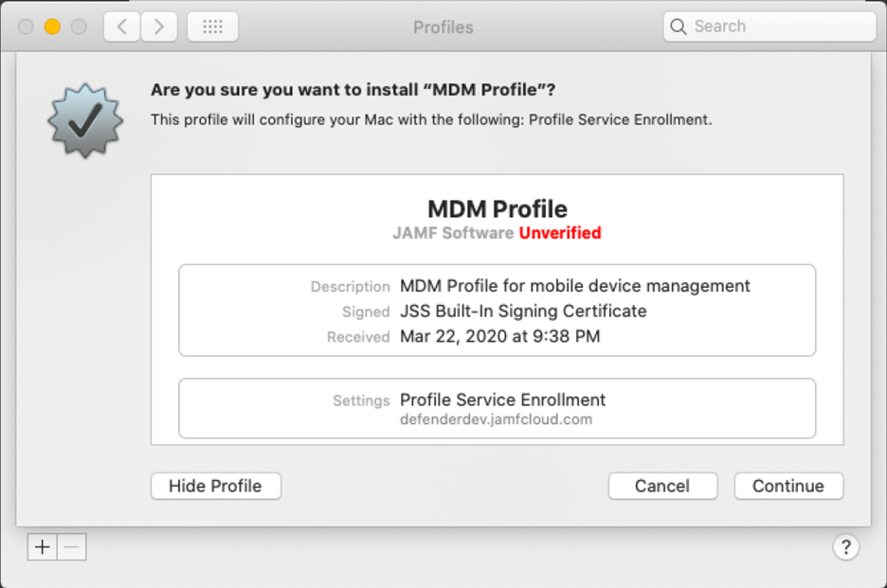Click the MDM Profile heading

tap(497, 208)
